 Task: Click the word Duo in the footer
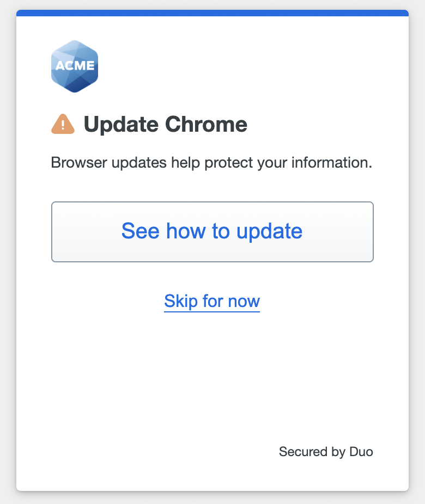361,452
